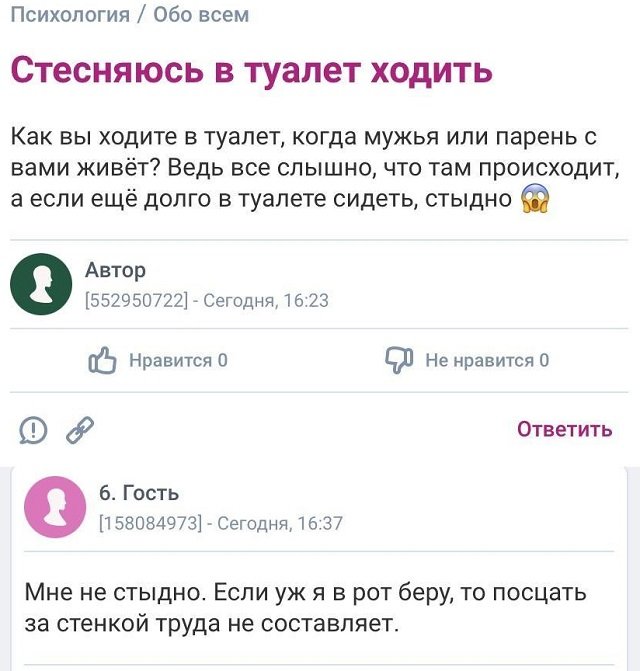This screenshot has height=671, width=640.
Task: Click the author's green avatar icon
Action: pos(41,284)
